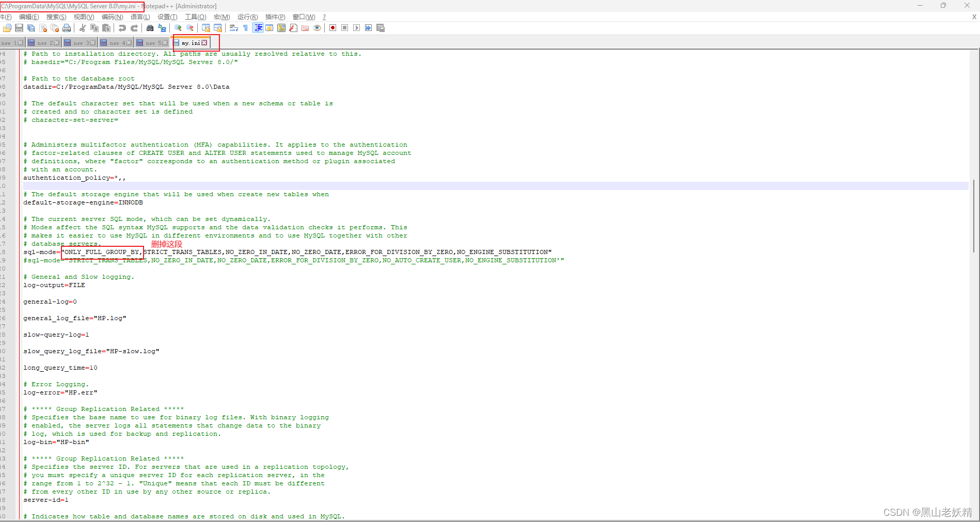Close the new 3 tab
Viewport: 980px width, 522px height.
(92, 43)
